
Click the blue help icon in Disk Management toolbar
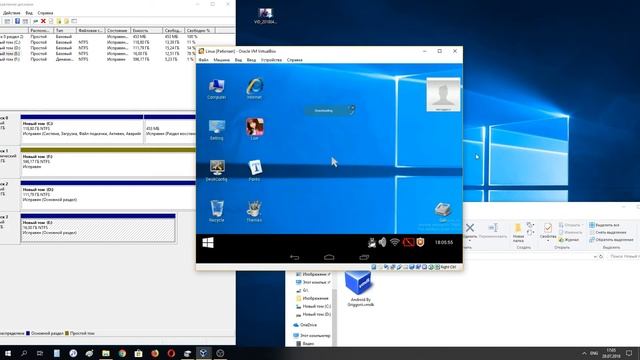[18, 21]
